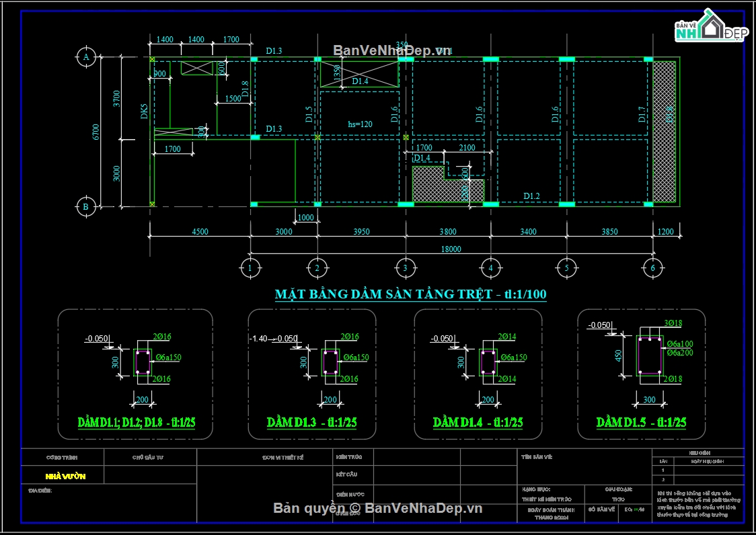Click the BanVeNhaDep logo in corner
The width and height of the screenshot is (756, 535).
click(712, 26)
